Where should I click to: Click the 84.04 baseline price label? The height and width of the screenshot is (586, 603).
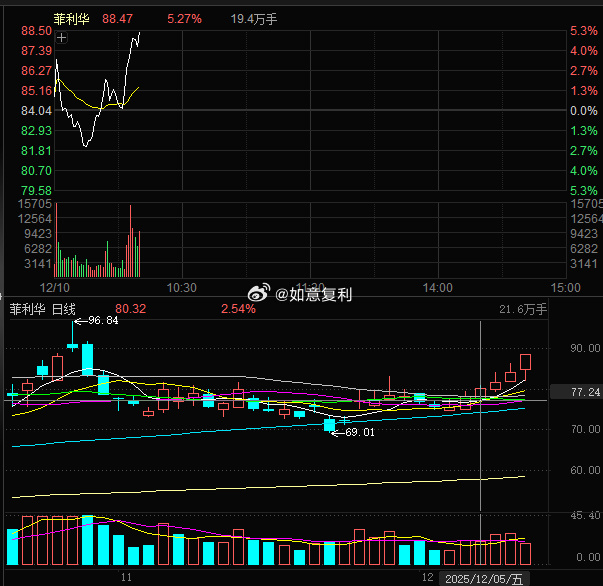pos(37,111)
